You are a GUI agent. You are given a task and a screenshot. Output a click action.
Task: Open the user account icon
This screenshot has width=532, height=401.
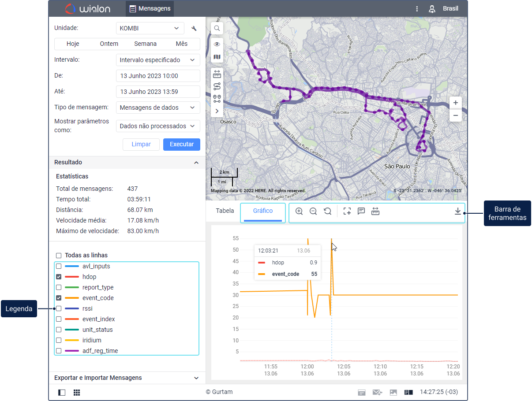point(432,9)
